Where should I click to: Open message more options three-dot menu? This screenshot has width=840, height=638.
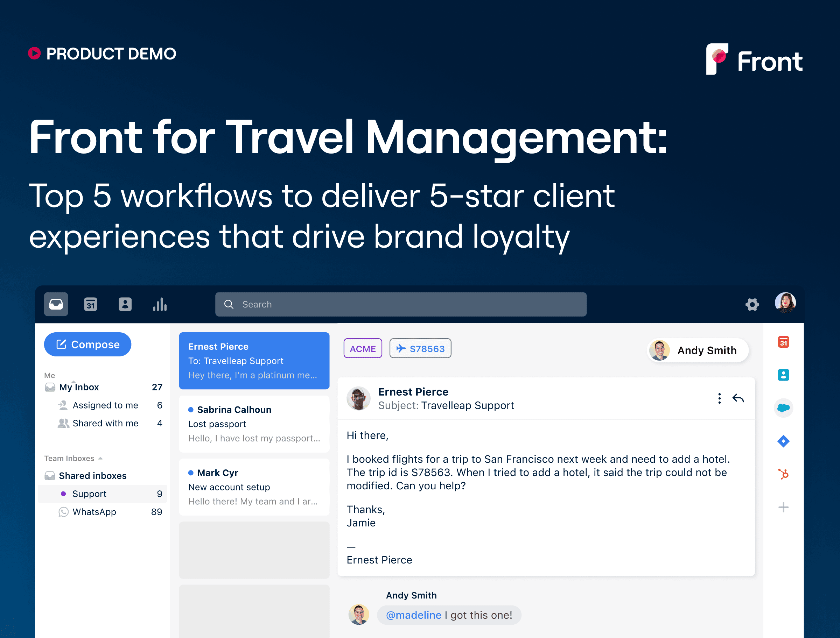tap(719, 398)
